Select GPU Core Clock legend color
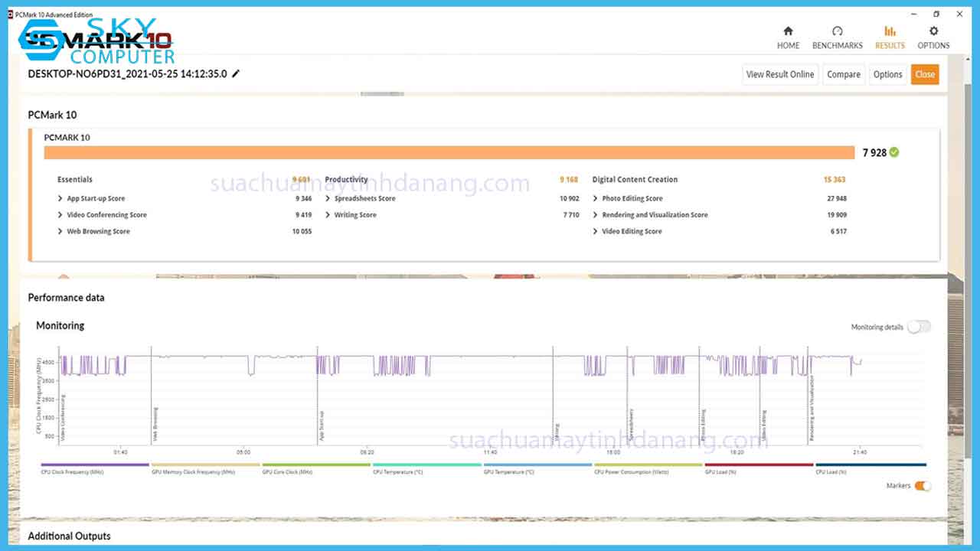The width and height of the screenshot is (980, 551). click(x=316, y=465)
